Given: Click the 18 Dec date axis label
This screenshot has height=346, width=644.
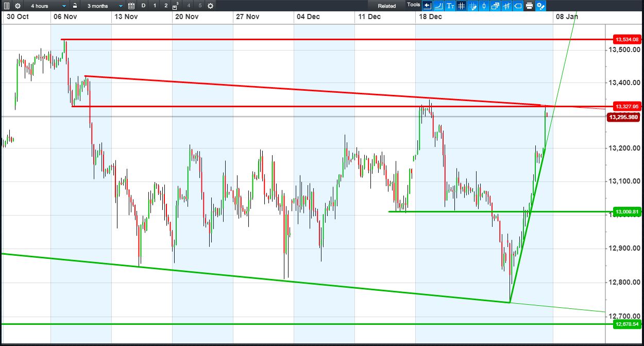Looking at the screenshot, I should tap(430, 17).
